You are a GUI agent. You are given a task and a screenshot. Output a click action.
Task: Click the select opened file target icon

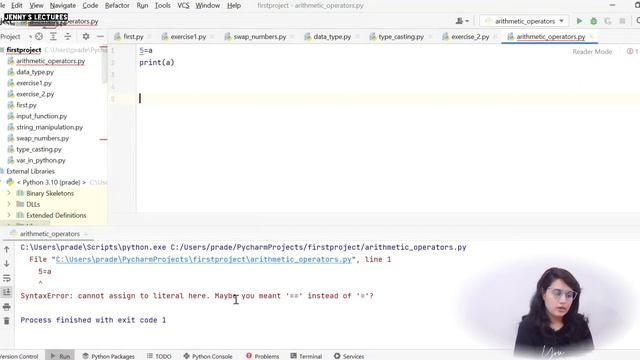[39, 36]
